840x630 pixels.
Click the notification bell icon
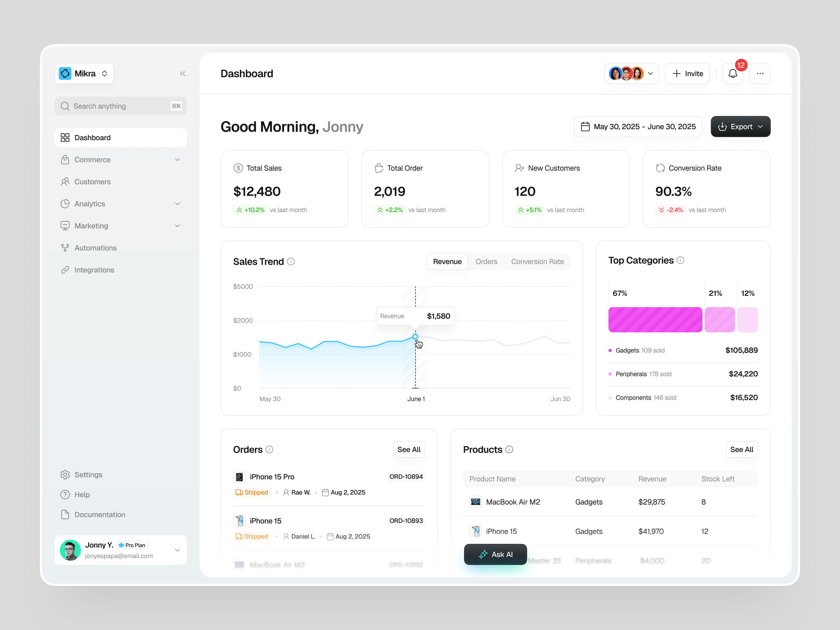coord(733,73)
